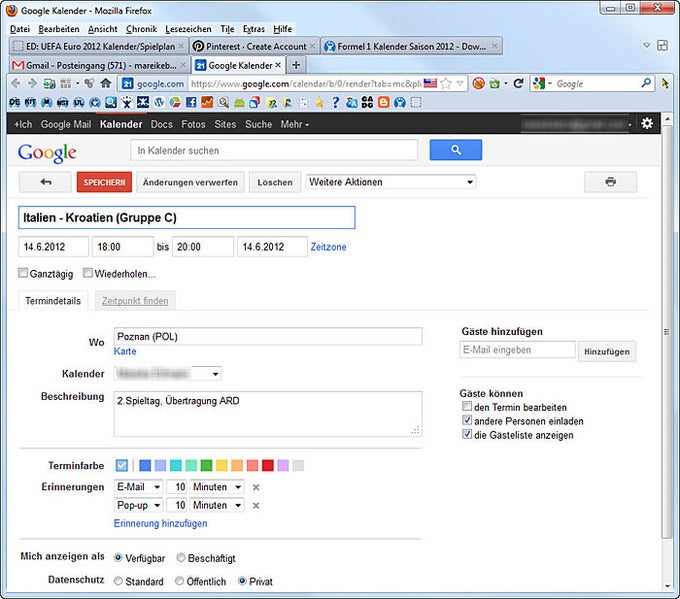
Task: Click Änderungen verwerfen button
Action: 190,182
